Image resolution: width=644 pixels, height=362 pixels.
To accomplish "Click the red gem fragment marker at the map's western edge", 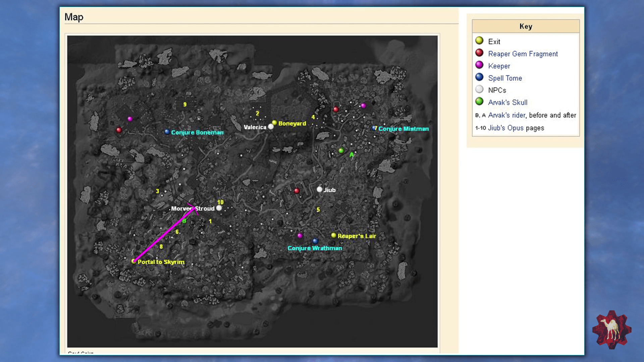I will tap(119, 130).
